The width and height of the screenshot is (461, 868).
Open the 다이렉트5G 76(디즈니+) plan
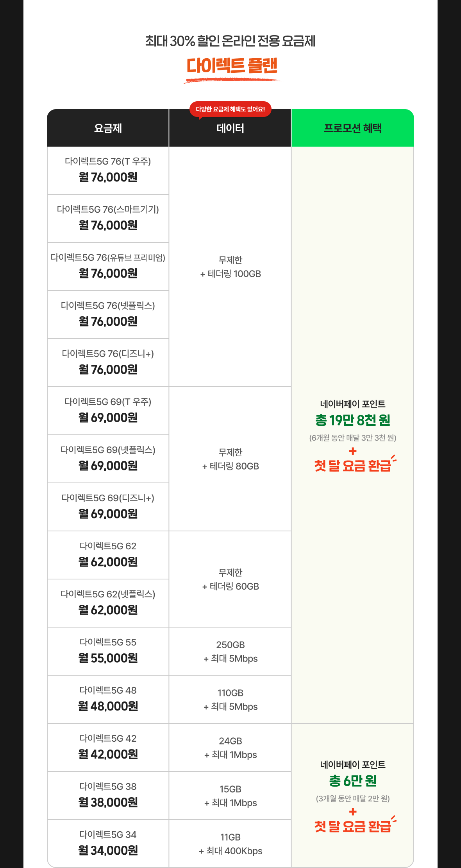click(108, 362)
